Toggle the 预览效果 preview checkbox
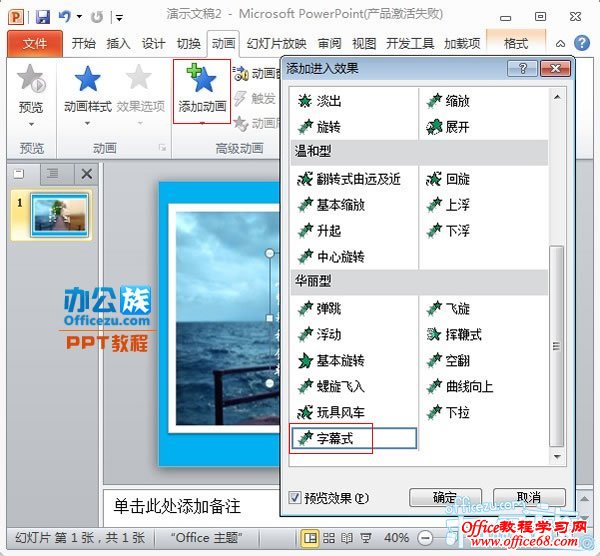The image size is (600, 556). [x=295, y=497]
